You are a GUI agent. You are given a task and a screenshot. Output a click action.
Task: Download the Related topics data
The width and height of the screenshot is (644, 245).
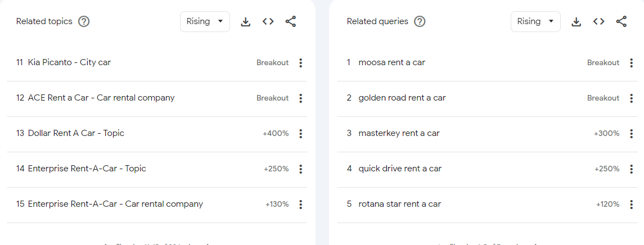click(245, 22)
